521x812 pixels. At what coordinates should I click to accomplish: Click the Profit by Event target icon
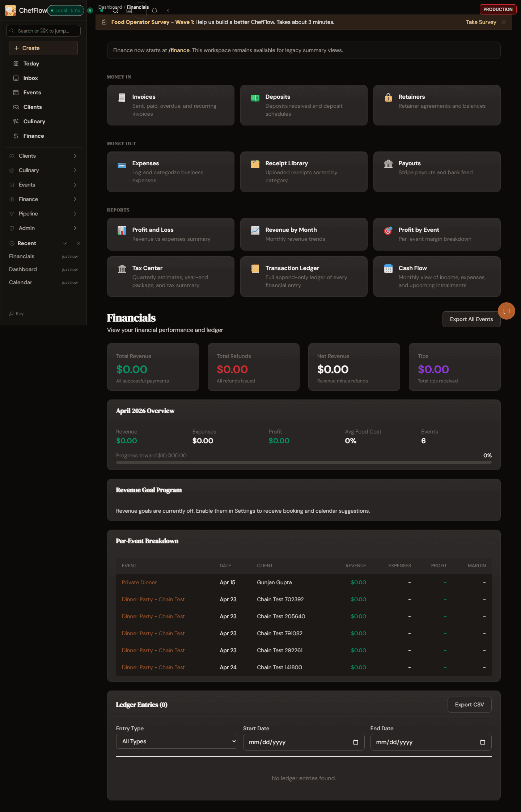click(x=388, y=230)
